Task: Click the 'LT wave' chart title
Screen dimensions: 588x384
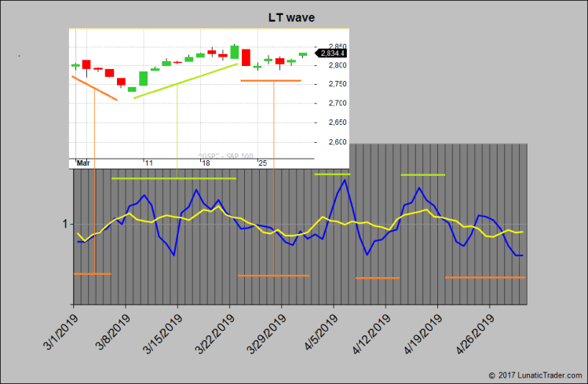Action: [293, 16]
